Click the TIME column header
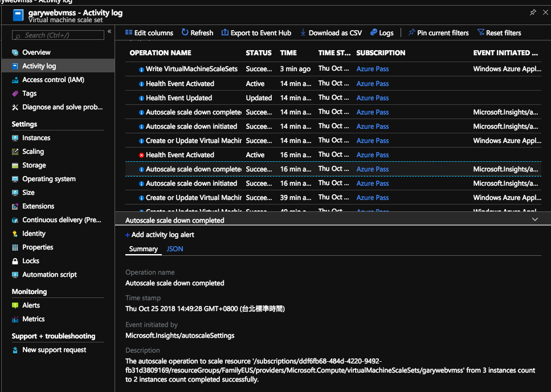 tap(288, 53)
